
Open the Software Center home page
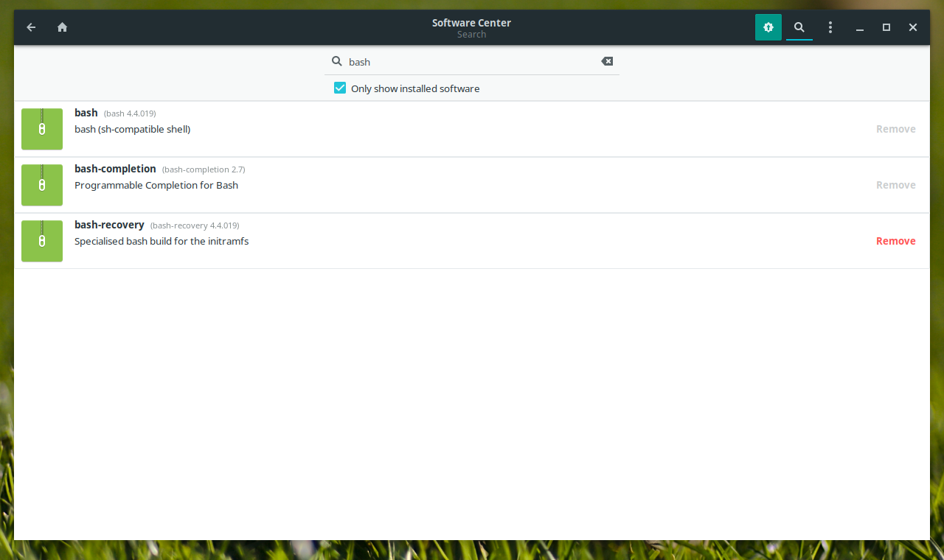62,27
